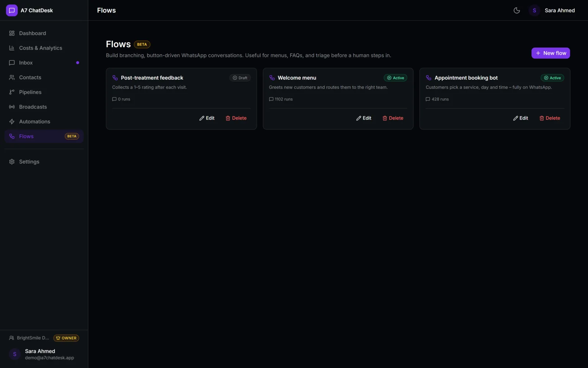The height and width of the screenshot is (368, 588).
Task: Navigate to Contacts
Action: [44, 77]
